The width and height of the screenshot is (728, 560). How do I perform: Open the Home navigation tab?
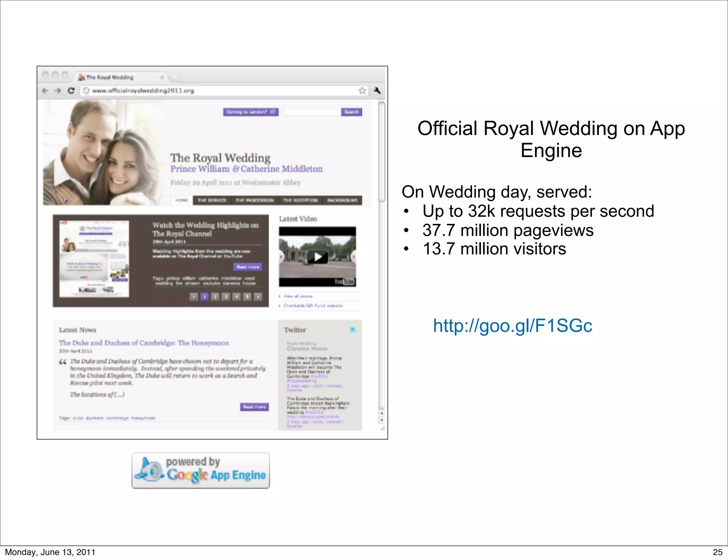[182, 200]
